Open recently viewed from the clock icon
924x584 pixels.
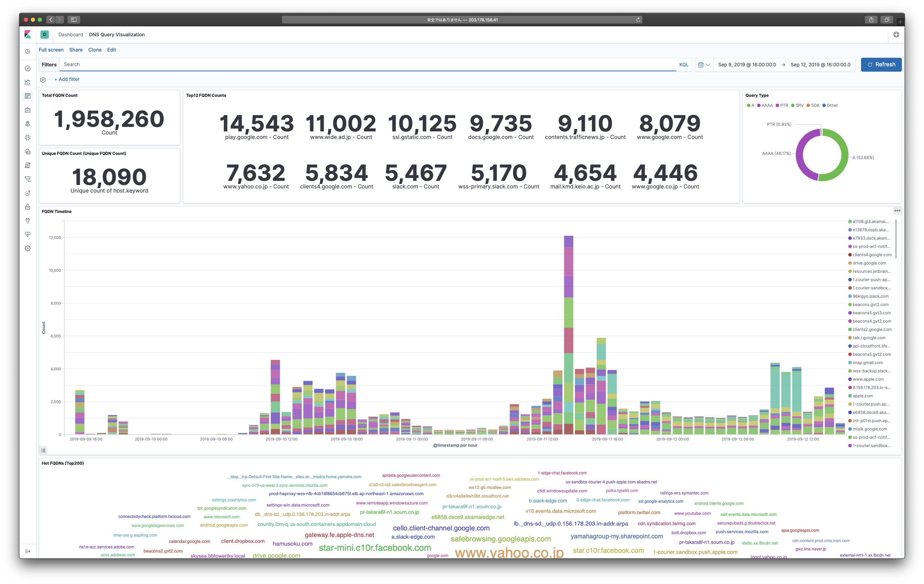pyautogui.click(x=28, y=52)
